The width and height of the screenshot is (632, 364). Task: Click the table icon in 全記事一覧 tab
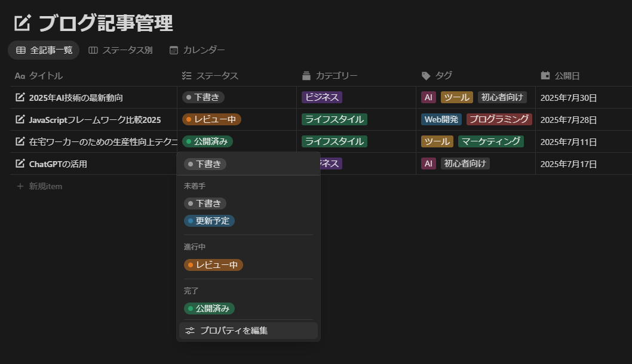[x=20, y=50]
